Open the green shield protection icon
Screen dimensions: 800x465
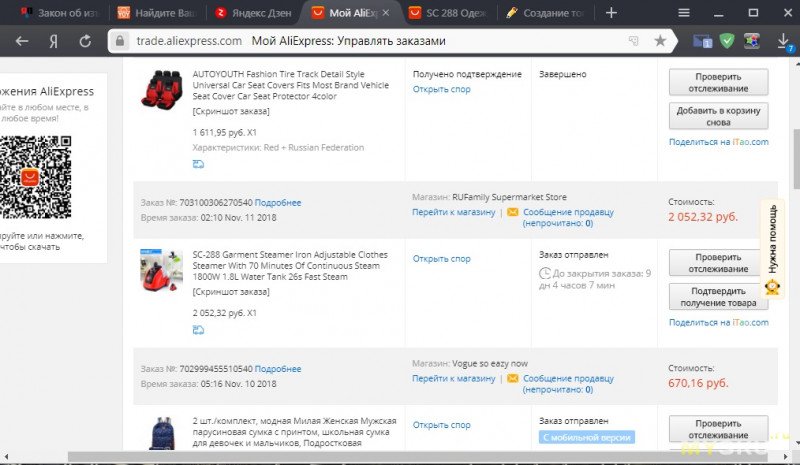point(727,41)
